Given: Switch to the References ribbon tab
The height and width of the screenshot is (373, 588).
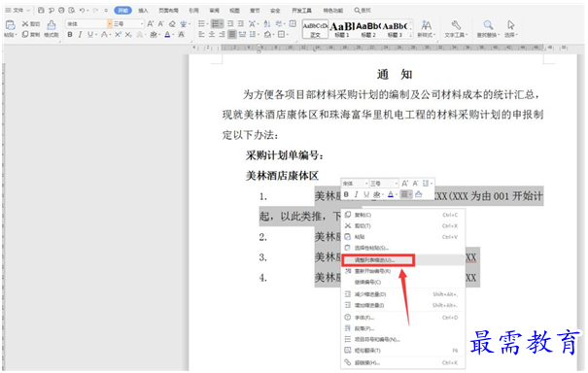Looking at the screenshot, I should click(193, 10).
